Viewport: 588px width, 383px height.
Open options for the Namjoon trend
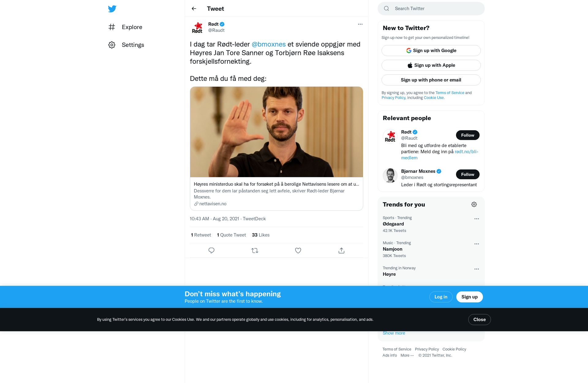click(477, 244)
